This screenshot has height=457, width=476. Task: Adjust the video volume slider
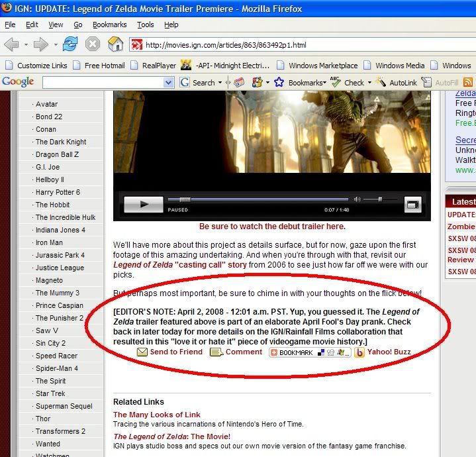(x=381, y=199)
